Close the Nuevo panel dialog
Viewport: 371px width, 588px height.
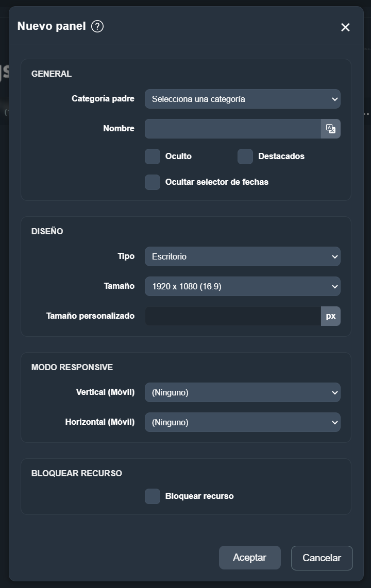click(345, 27)
